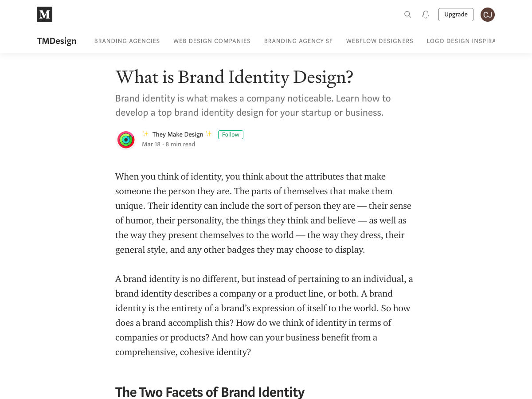Viewport: 532px width, 399px height.
Task: Follow the author They Make Design
Action: coord(231,135)
